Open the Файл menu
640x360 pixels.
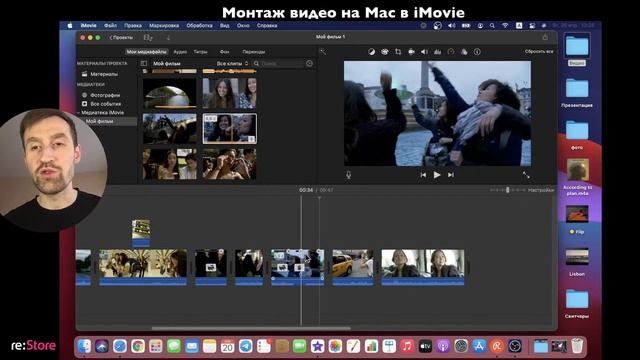coord(110,25)
